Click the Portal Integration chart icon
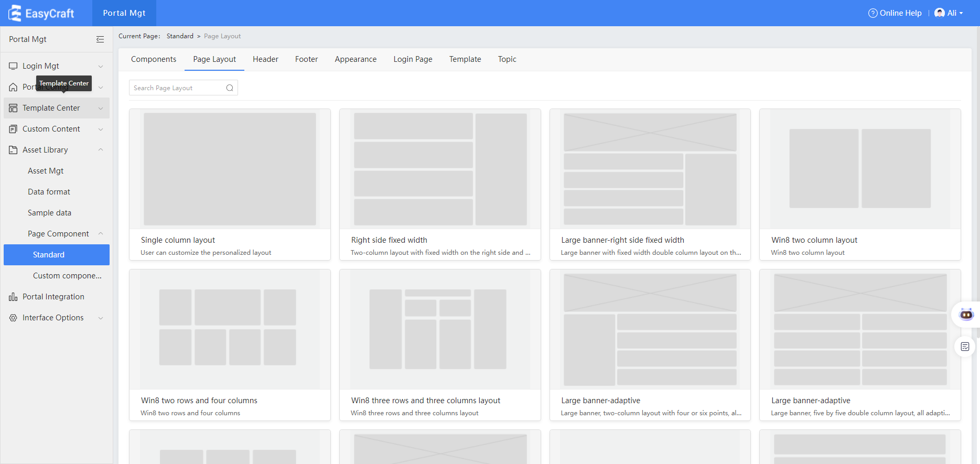Screen dimensions: 980x464 13,297
